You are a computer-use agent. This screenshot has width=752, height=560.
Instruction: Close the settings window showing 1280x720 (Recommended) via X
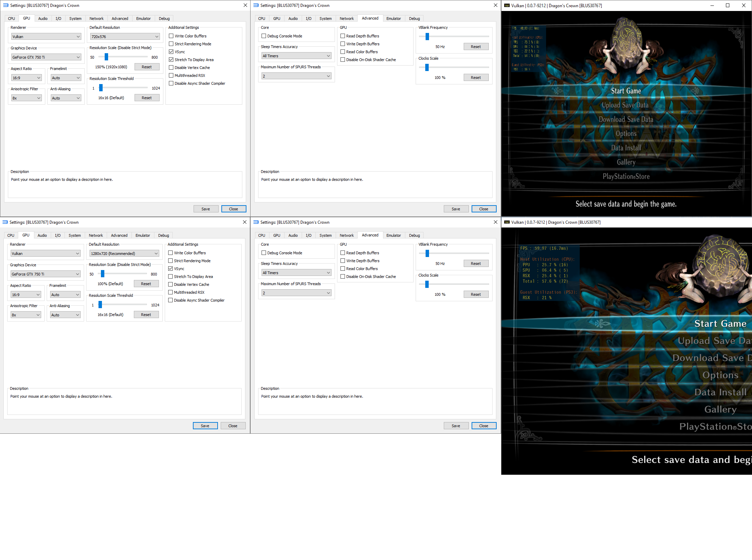pyautogui.click(x=244, y=222)
